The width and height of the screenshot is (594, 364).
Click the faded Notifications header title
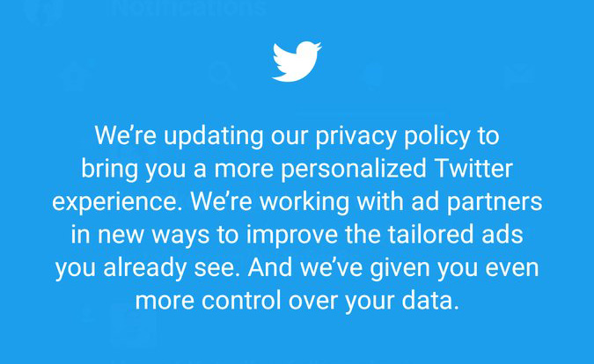189,10
